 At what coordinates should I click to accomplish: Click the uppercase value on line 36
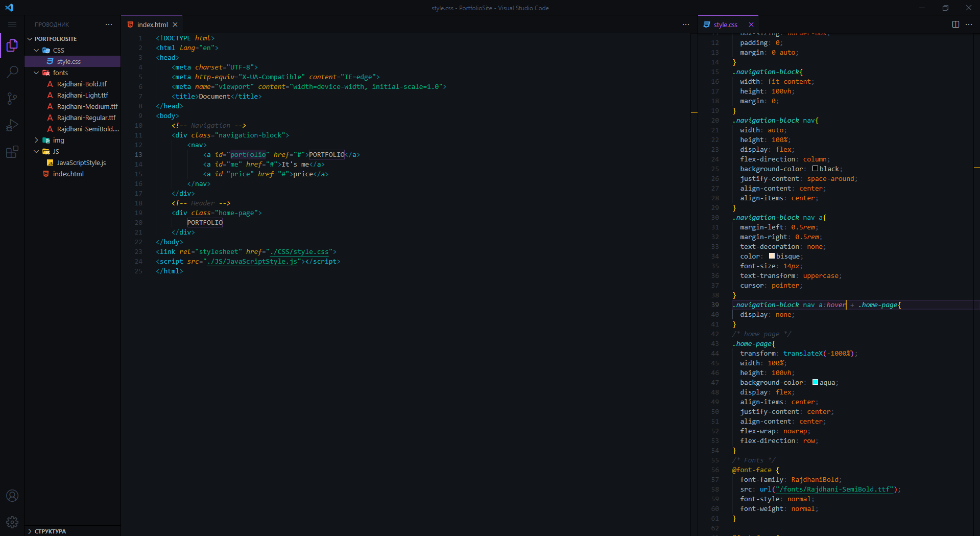point(821,276)
